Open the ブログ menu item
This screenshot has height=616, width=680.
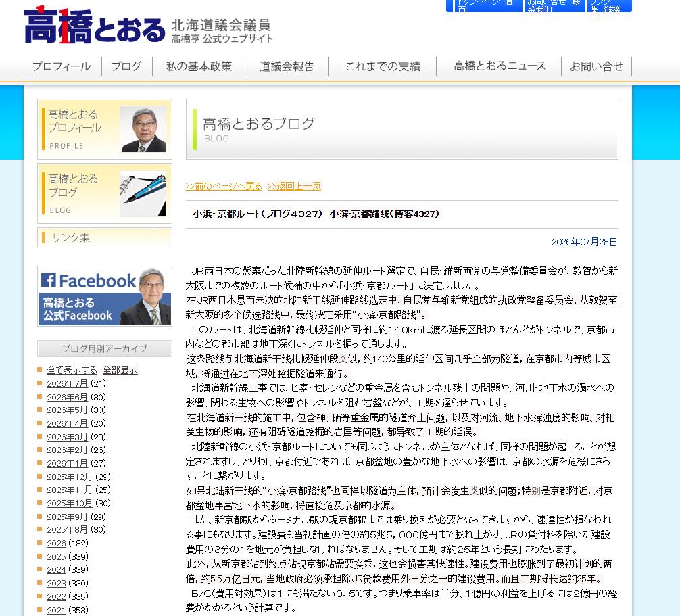pos(126,66)
